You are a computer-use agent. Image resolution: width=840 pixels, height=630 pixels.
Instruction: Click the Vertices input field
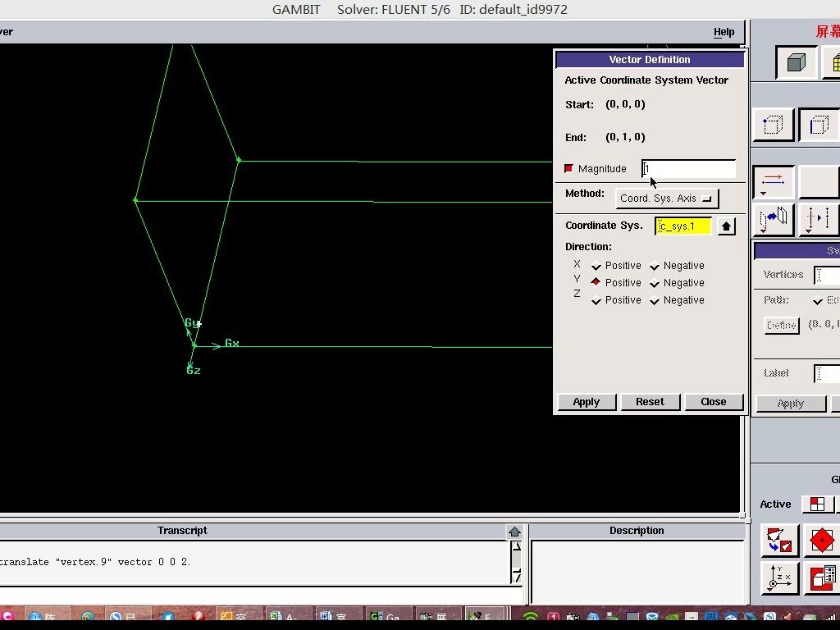(x=827, y=275)
